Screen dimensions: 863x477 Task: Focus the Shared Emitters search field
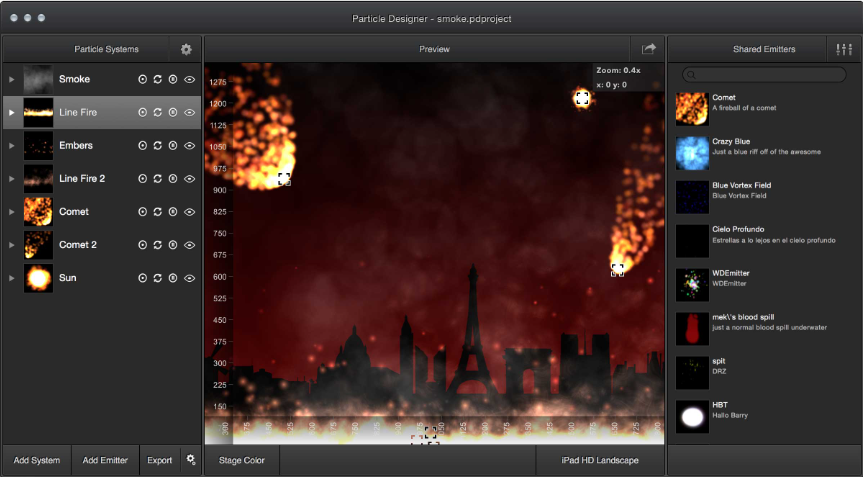(764, 75)
